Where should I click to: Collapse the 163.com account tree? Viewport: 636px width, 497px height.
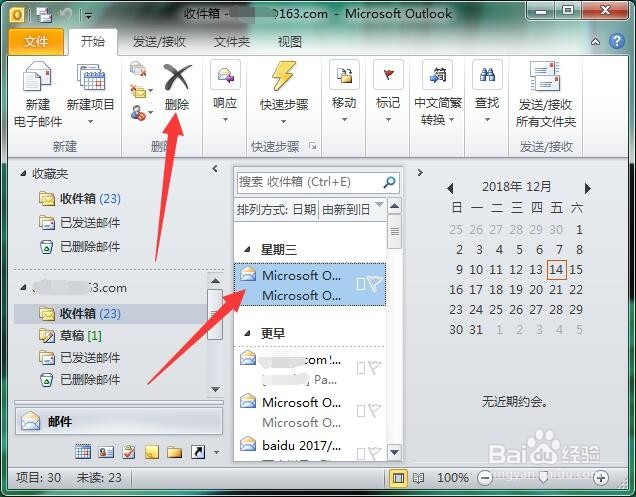[x=23, y=287]
